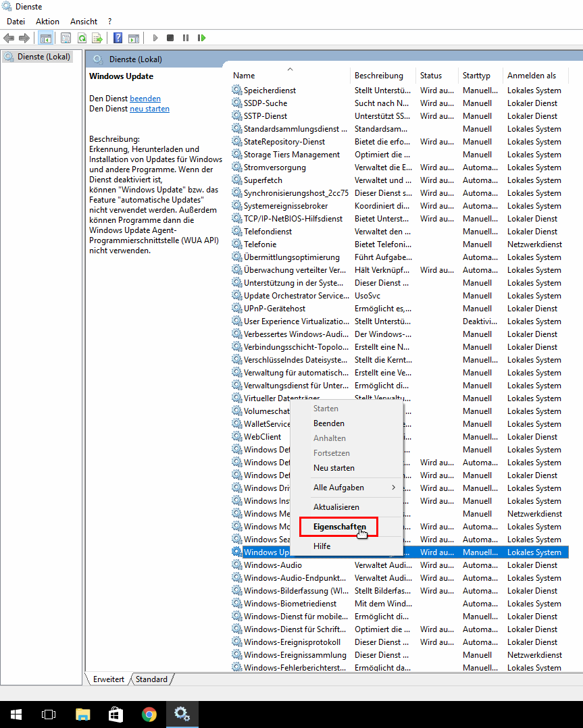583x728 pixels.
Task: Open Eigenschaften from the context menu
Action: (x=346, y=527)
